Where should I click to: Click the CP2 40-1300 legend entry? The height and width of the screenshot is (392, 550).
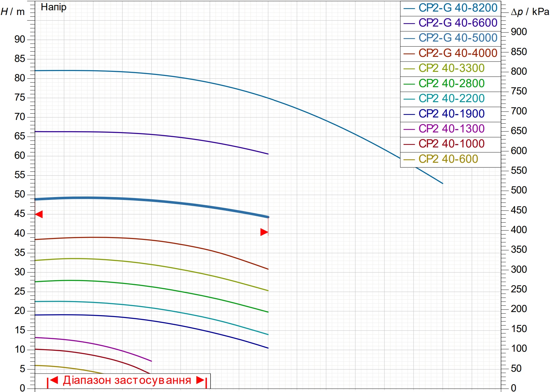pyautogui.click(x=450, y=129)
